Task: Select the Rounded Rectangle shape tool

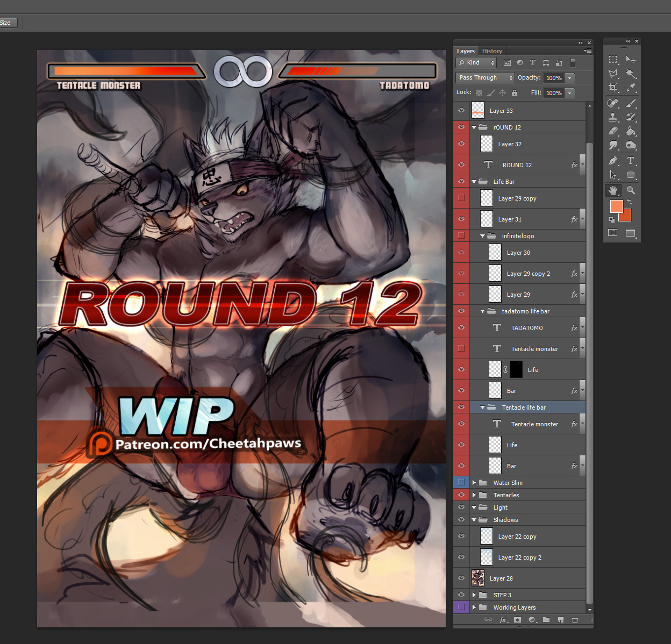Action: click(x=631, y=175)
